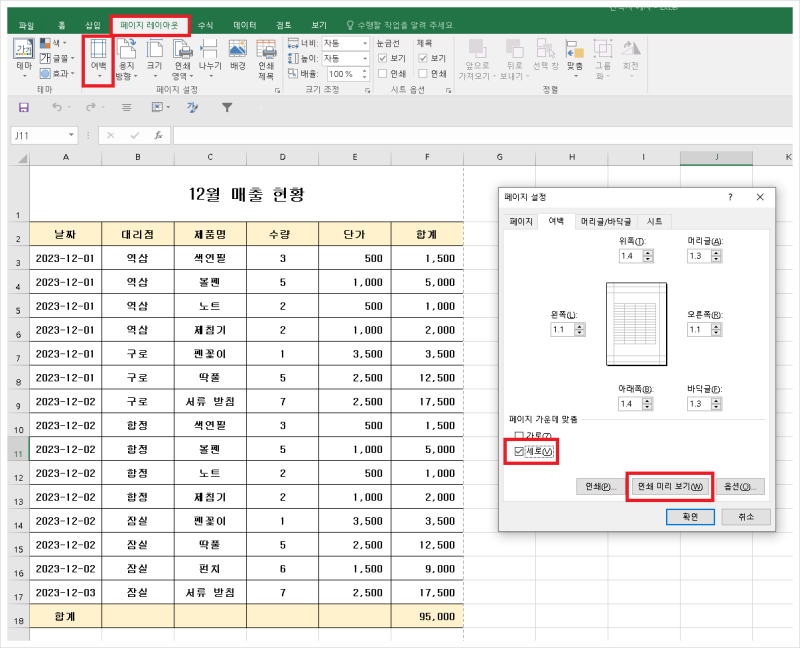This screenshot has width=800, height=648.
Task: Open 나누기 (Breaks) menu
Action: [210, 59]
